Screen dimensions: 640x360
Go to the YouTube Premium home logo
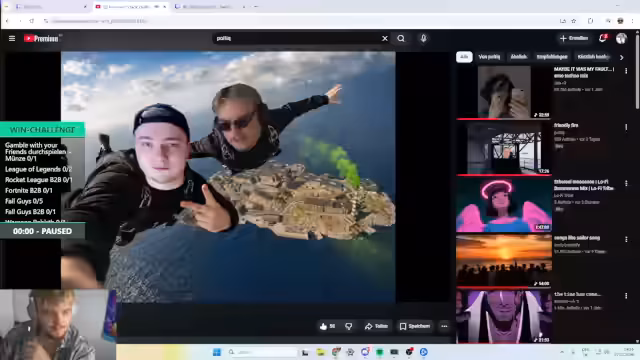pyautogui.click(x=42, y=38)
